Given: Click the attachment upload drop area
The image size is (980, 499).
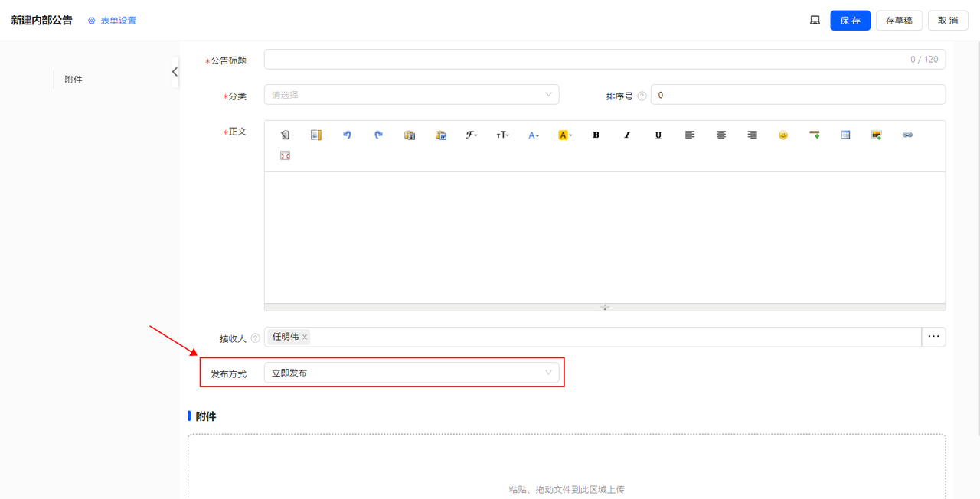Looking at the screenshot, I should click(567, 467).
